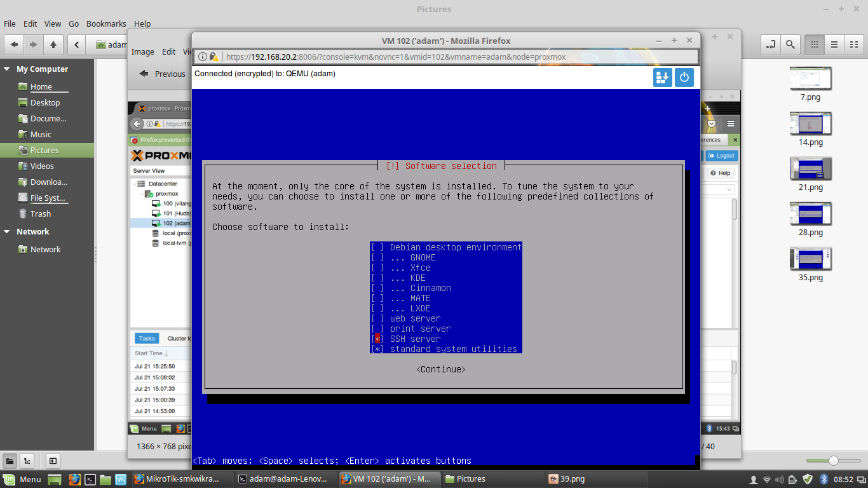868x488 pixels.
Task: Toggle the web server checkbox
Action: 377,318
